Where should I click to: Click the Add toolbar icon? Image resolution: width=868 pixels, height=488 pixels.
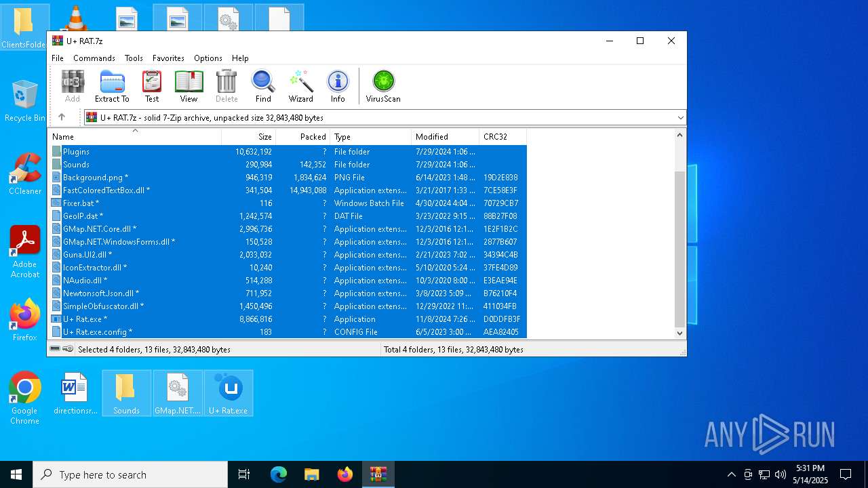coord(73,86)
